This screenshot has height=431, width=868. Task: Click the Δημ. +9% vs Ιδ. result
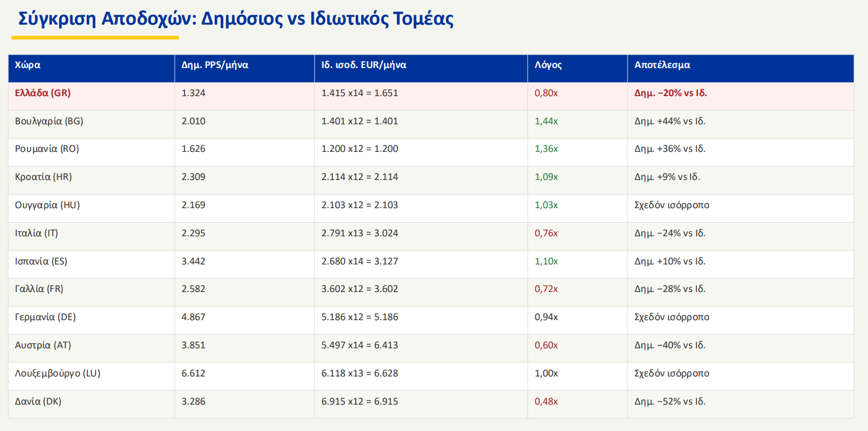pos(667,177)
